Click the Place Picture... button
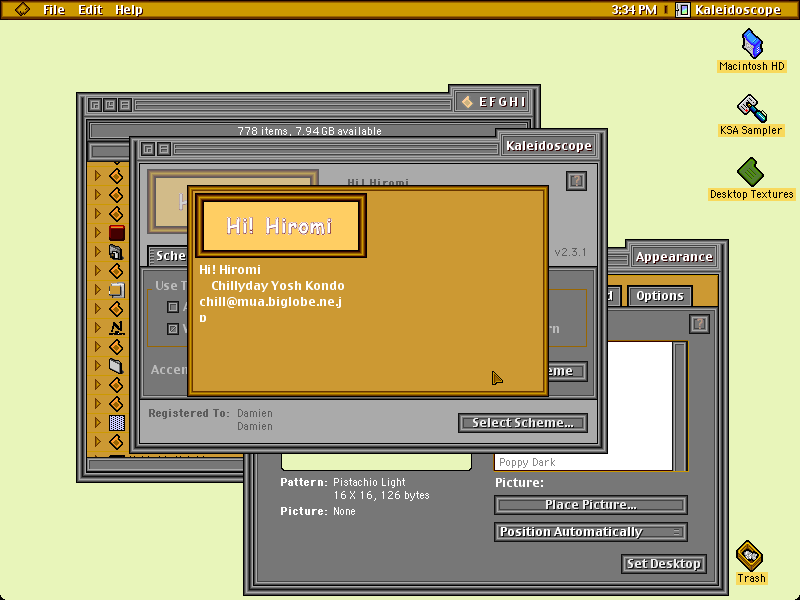Image resolution: width=800 pixels, height=600 pixels. point(591,505)
